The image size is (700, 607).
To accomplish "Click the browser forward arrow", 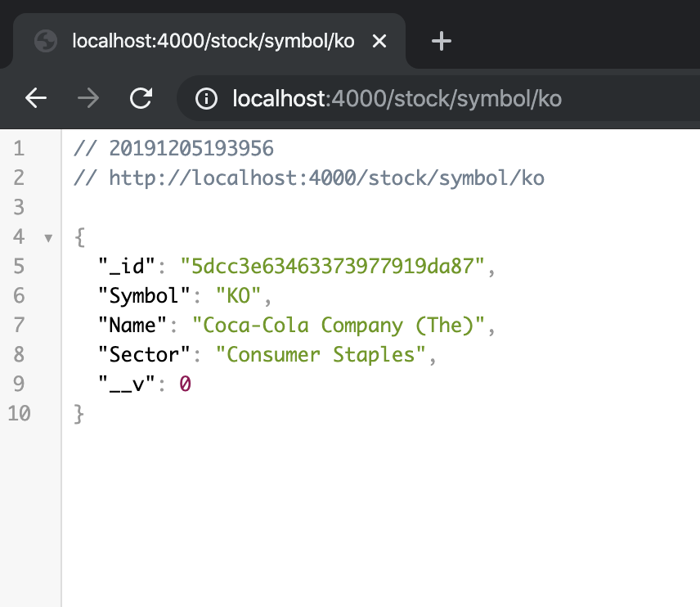I will (88, 98).
